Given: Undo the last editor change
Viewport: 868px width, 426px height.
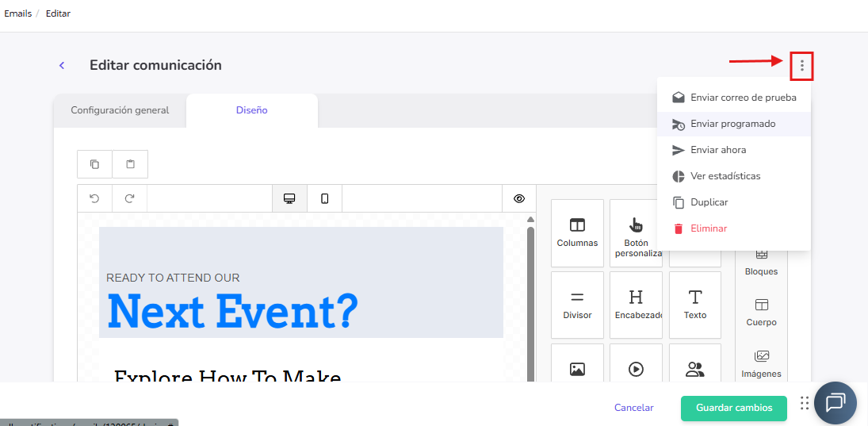Looking at the screenshot, I should point(95,198).
